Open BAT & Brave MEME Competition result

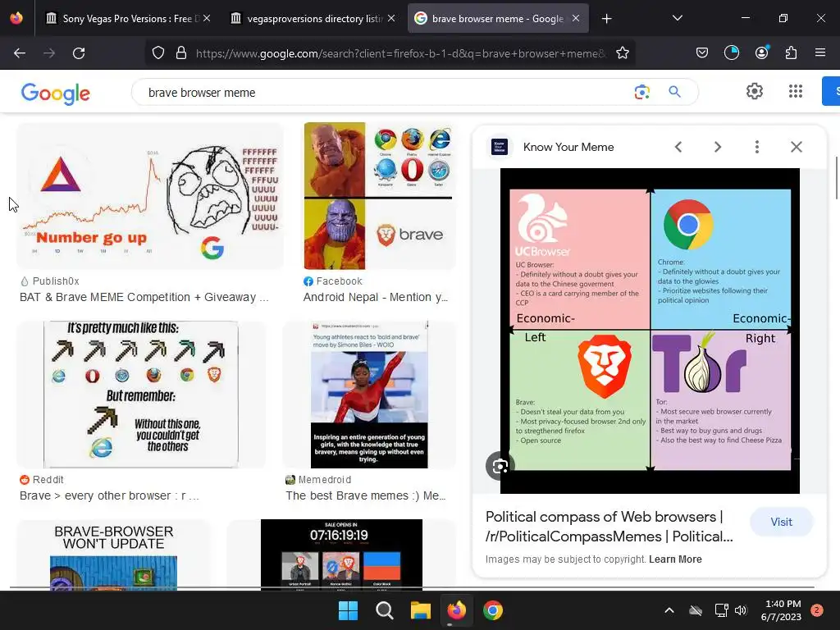coord(144,297)
